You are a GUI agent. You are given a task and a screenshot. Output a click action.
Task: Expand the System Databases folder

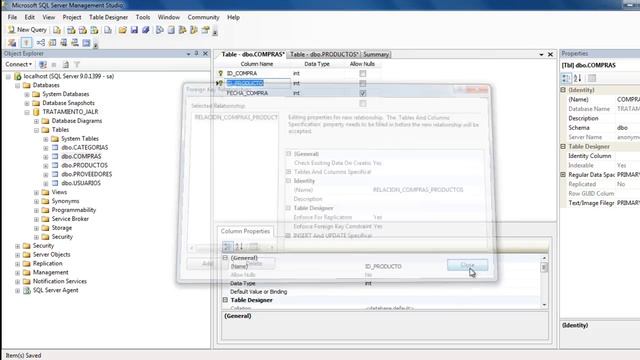point(27,94)
